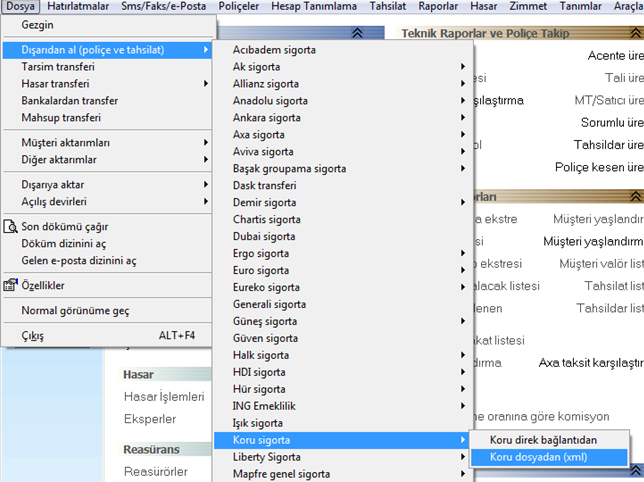644x482 pixels.
Task: Open the Hasar İşlemleri link
Action: tap(164, 396)
